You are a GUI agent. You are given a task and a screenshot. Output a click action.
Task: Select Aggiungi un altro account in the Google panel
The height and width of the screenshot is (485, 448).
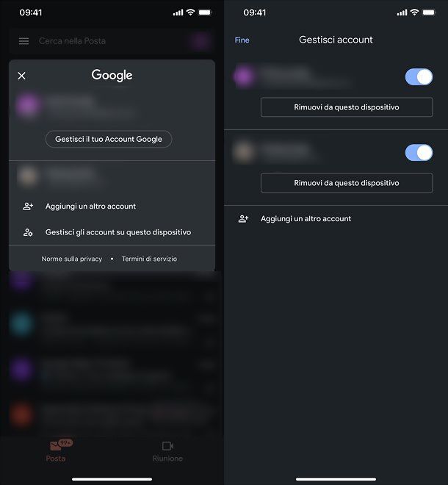(x=90, y=206)
